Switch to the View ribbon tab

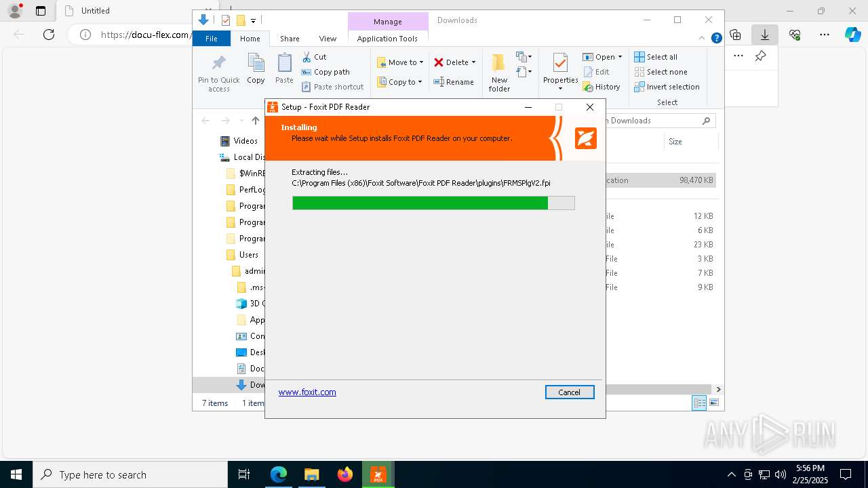click(328, 39)
